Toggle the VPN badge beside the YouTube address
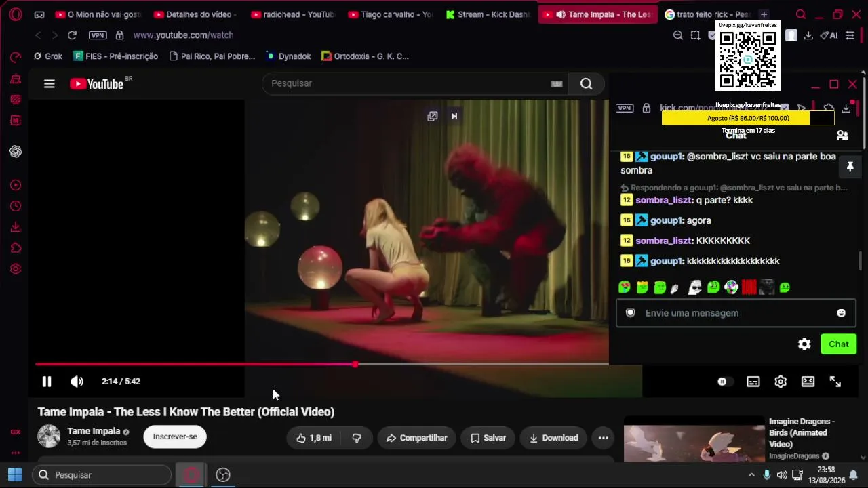868x488 pixels. (x=98, y=35)
